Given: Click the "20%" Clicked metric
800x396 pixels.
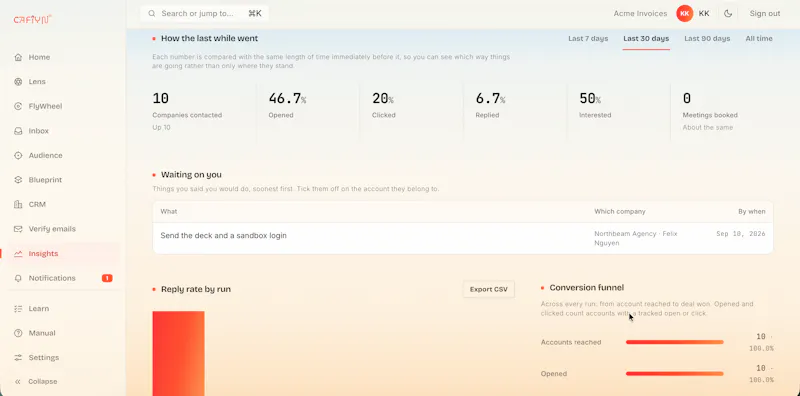Looking at the screenshot, I should (x=383, y=98).
